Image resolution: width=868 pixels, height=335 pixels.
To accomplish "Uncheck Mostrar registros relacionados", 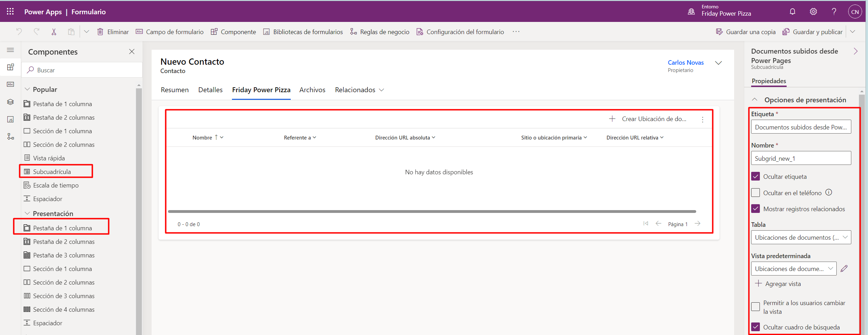I will click(x=755, y=209).
